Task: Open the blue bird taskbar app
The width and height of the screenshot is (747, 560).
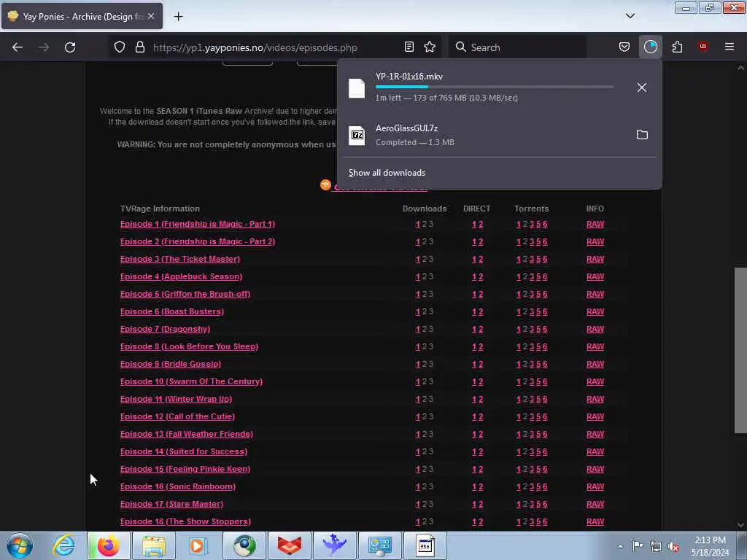Action: point(334,545)
